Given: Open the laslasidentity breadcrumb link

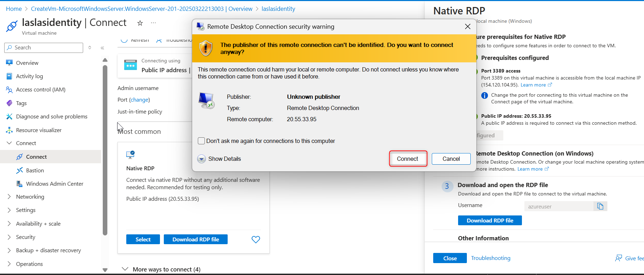Looking at the screenshot, I should pos(278,9).
